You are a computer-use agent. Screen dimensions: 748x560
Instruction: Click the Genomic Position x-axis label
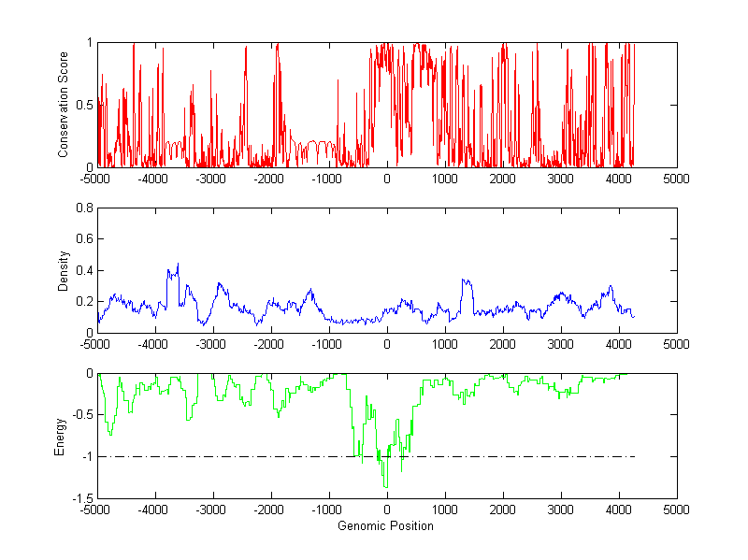(x=386, y=526)
